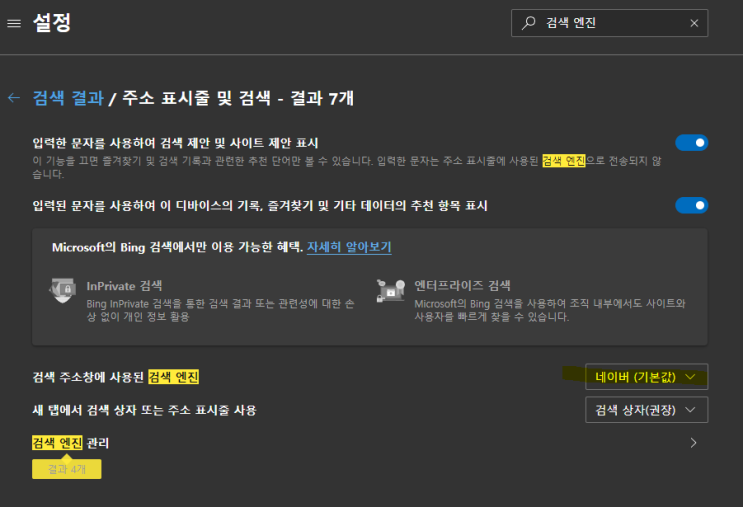Click the 결과 4개 tooltip badge
Viewport: 743px width, 507px height.
pos(67,469)
